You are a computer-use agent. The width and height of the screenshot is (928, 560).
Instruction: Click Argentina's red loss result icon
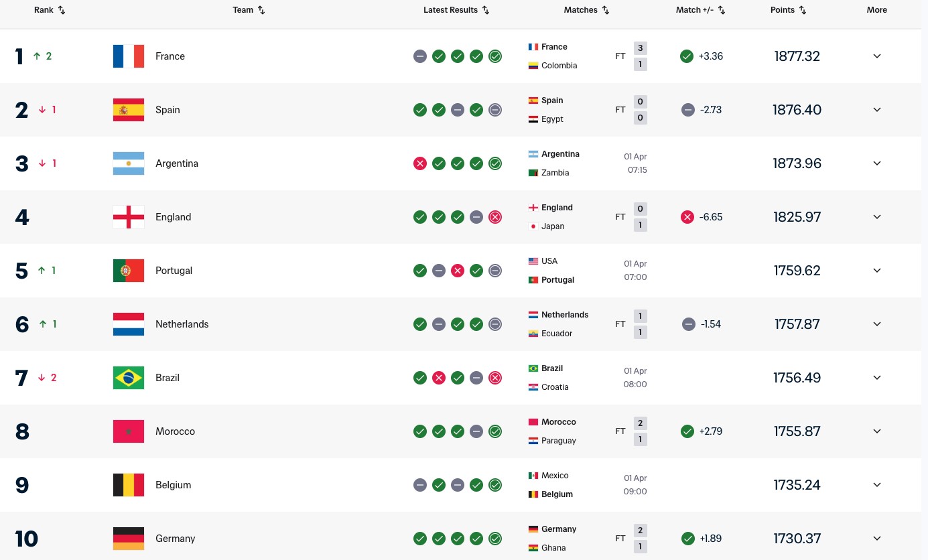[x=420, y=163]
